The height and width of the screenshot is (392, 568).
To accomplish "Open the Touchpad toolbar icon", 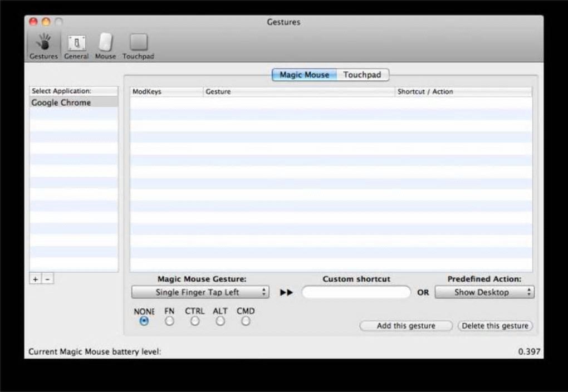I will 138,46.
